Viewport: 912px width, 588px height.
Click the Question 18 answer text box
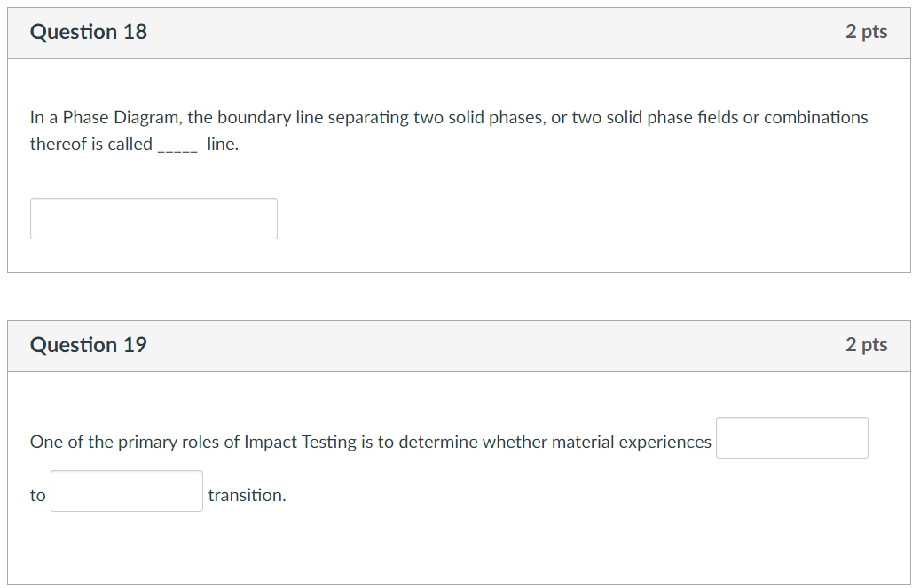tap(153, 218)
